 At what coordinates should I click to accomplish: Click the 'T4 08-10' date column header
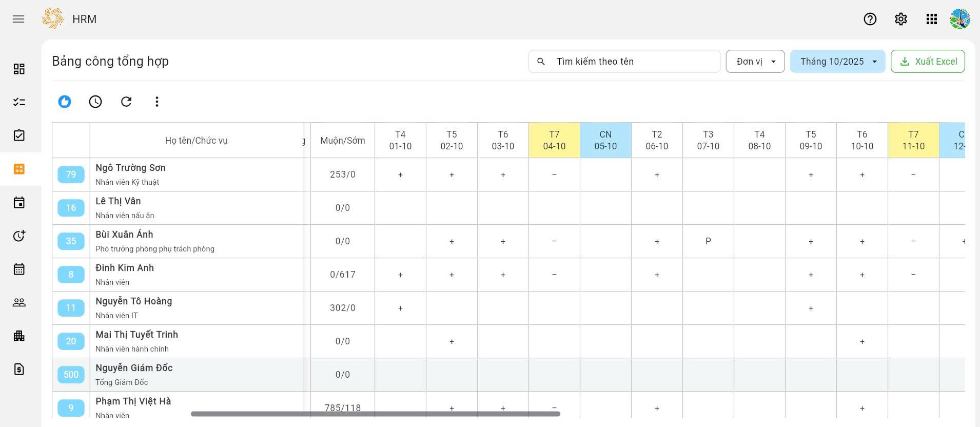pos(759,141)
